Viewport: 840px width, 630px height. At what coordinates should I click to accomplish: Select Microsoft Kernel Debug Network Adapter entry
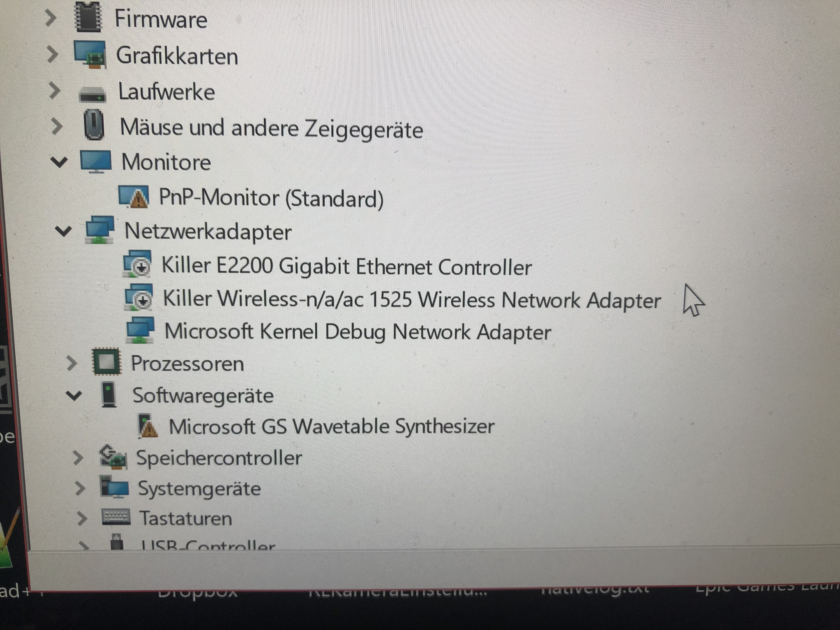358,331
